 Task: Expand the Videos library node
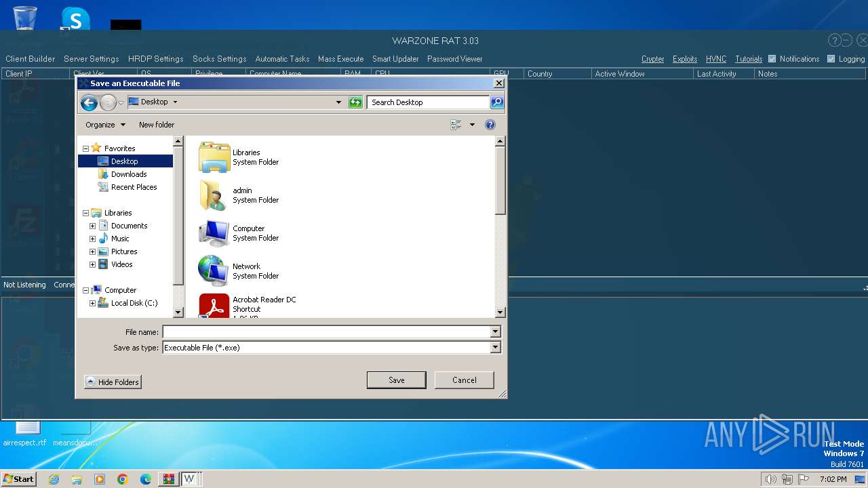92,264
